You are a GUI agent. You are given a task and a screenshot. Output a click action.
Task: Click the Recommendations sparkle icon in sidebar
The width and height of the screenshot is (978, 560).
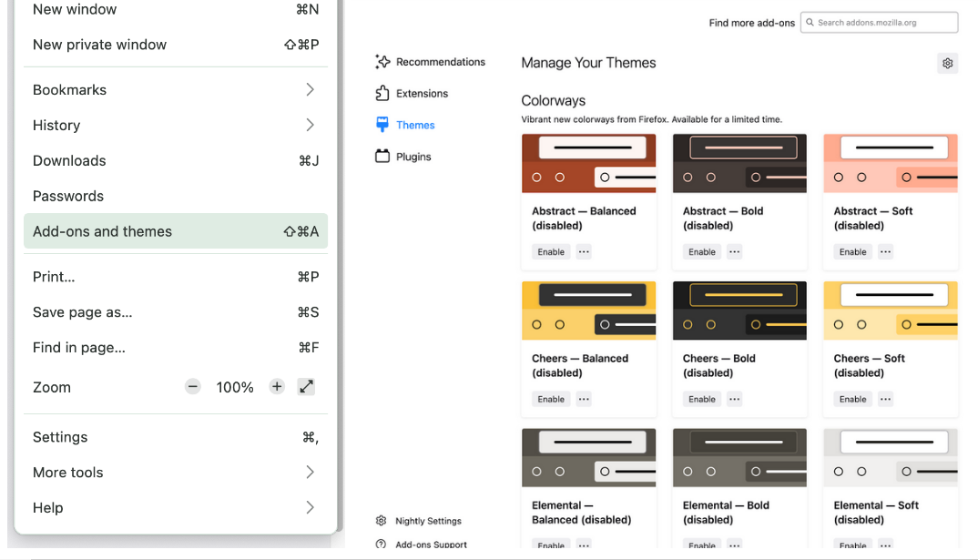[x=382, y=62]
